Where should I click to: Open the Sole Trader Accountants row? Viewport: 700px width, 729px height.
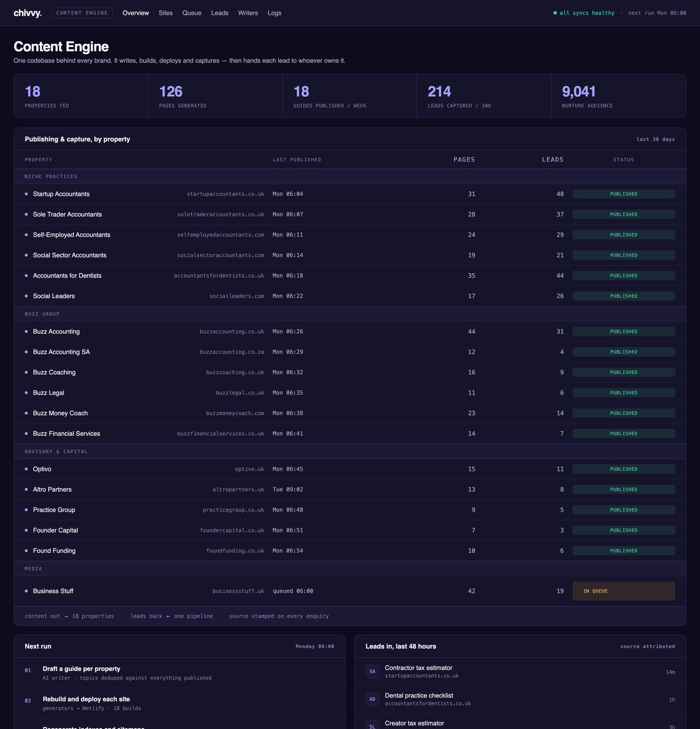(x=350, y=214)
